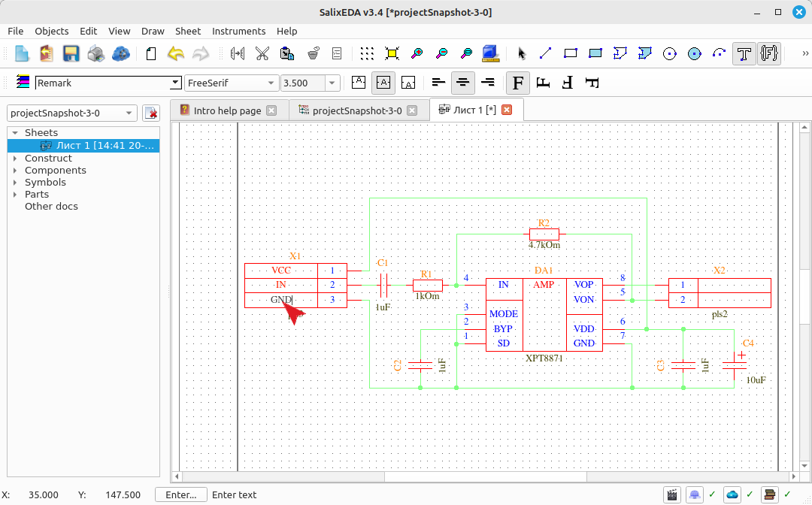This screenshot has width=812, height=505.
Task: Set upside-down F text orientation
Action: tap(592, 82)
